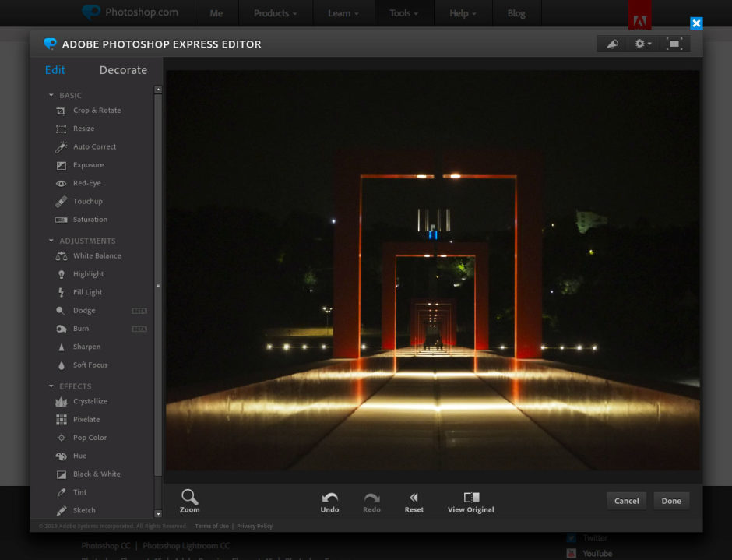Viewport: 732px width, 560px height.
Task: Open the Terms of Use link
Action: coord(212,527)
